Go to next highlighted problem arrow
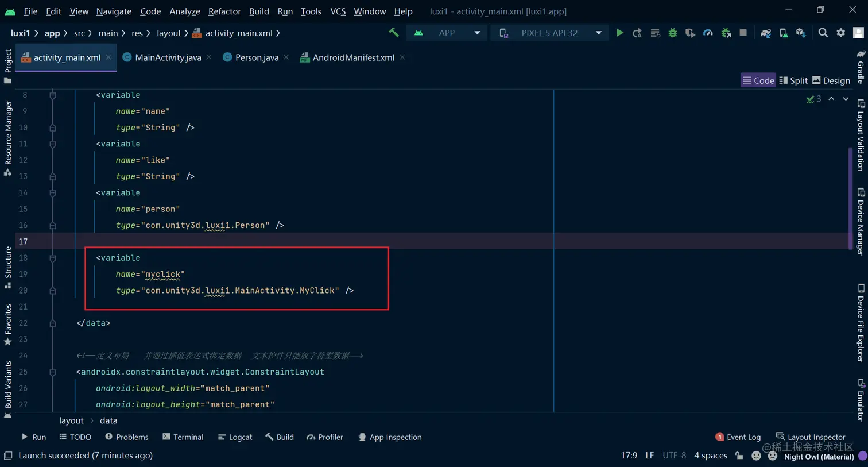The height and width of the screenshot is (467, 868). click(x=846, y=99)
